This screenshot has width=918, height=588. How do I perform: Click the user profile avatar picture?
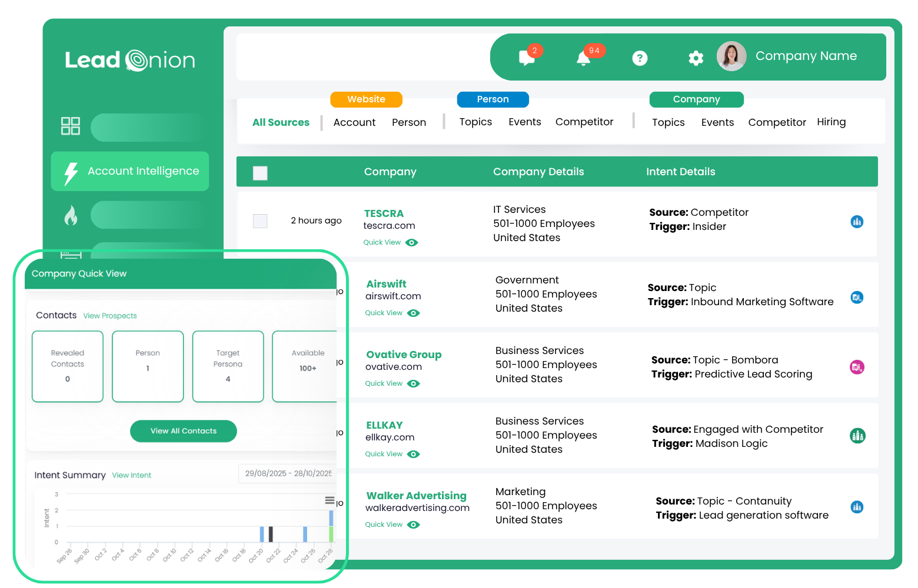point(731,56)
